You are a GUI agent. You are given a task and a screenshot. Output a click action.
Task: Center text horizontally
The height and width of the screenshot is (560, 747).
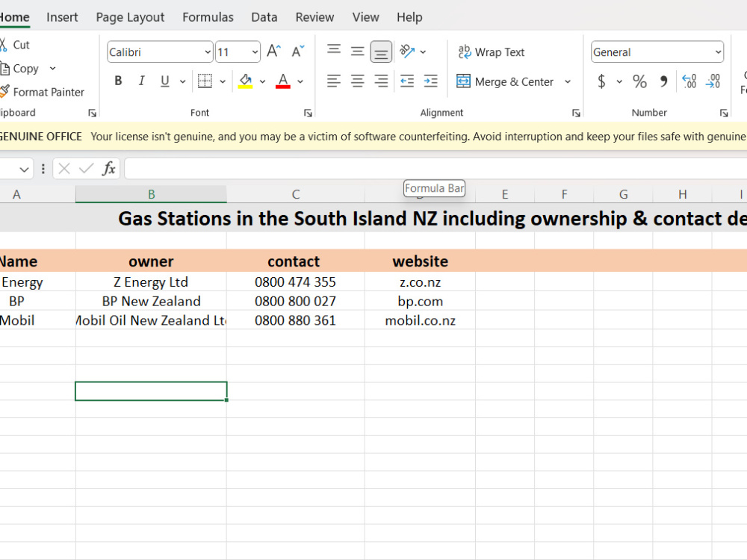358,81
